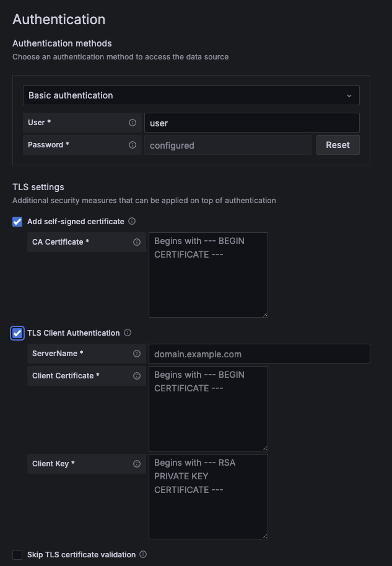Click the info icon beside TLS Client Authentication
The image size is (392, 566).
tap(127, 333)
